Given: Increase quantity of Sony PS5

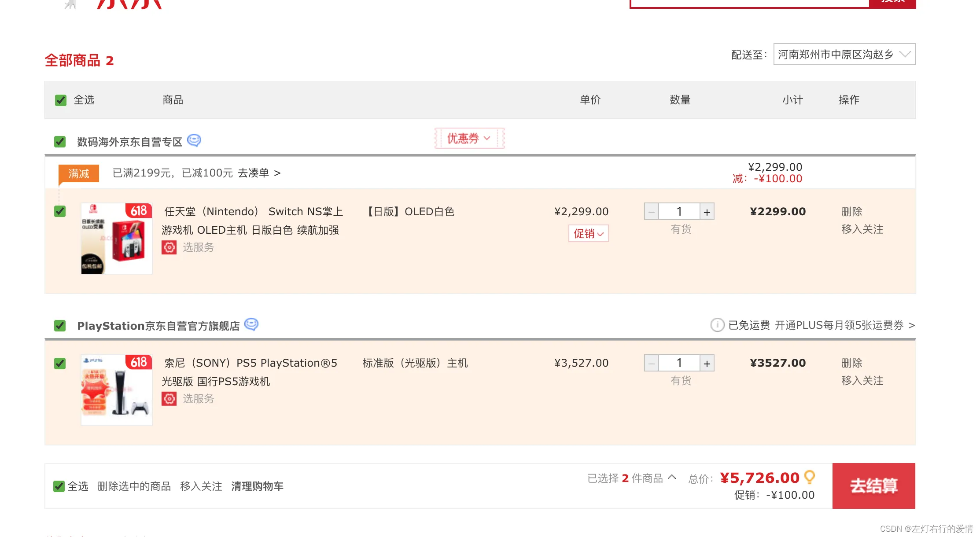Looking at the screenshot, I should 707,363.
